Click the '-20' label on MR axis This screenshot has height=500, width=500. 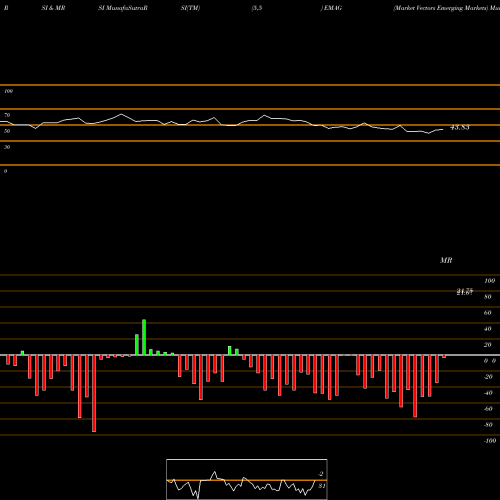click(488, 377)
